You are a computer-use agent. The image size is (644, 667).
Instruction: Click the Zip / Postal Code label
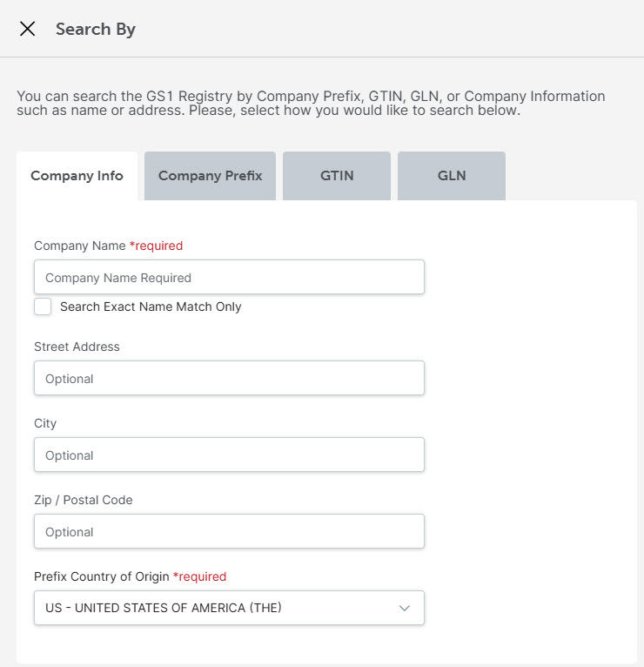(84, 500)
